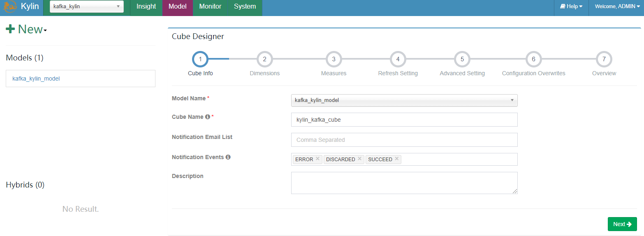Go to step 5 Advanced Setting circle
644x236 pixels.
click(462, 59)
